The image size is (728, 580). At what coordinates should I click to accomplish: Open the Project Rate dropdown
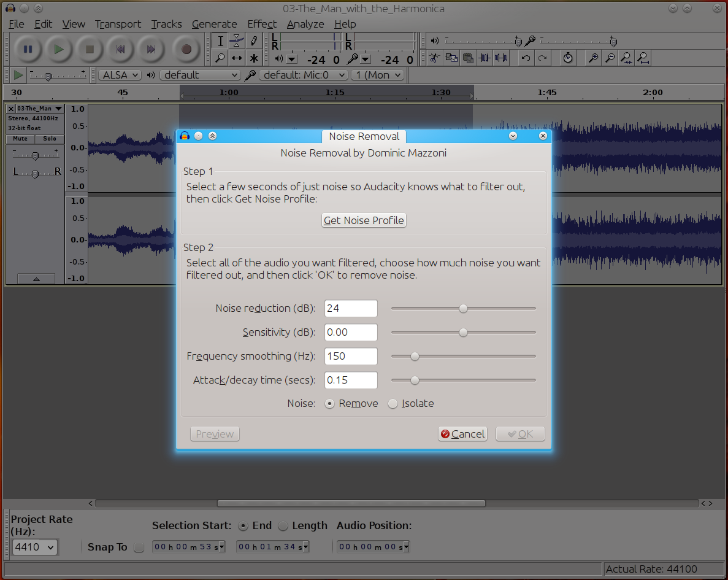click(x=35, y=547)
